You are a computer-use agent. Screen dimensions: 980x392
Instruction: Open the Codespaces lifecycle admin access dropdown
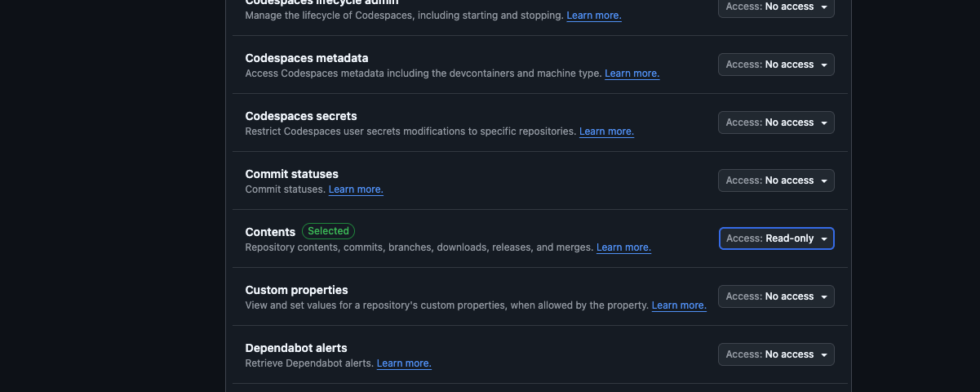coord(776,7)
